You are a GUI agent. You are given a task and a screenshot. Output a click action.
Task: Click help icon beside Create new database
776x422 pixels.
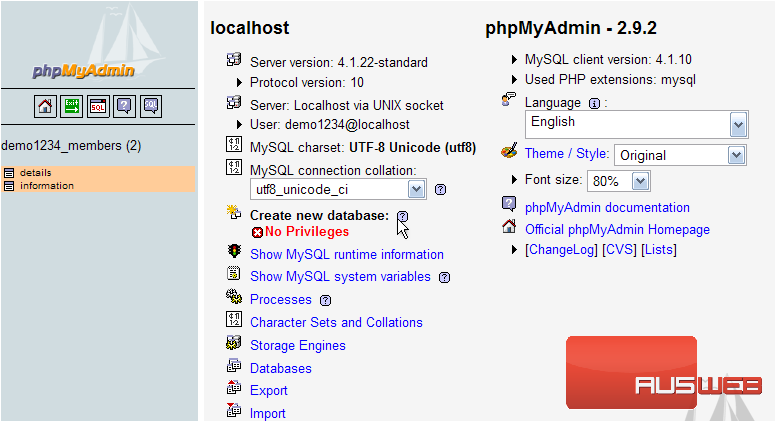(x=403, y=216)
